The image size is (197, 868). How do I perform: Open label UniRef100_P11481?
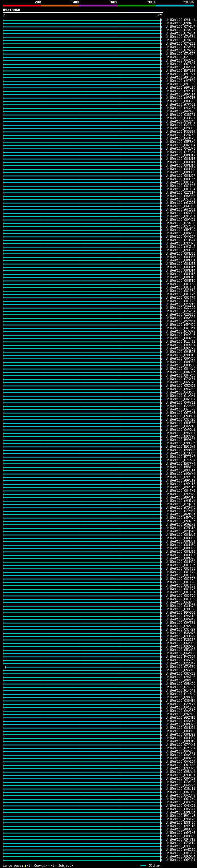tap(180, 342)
